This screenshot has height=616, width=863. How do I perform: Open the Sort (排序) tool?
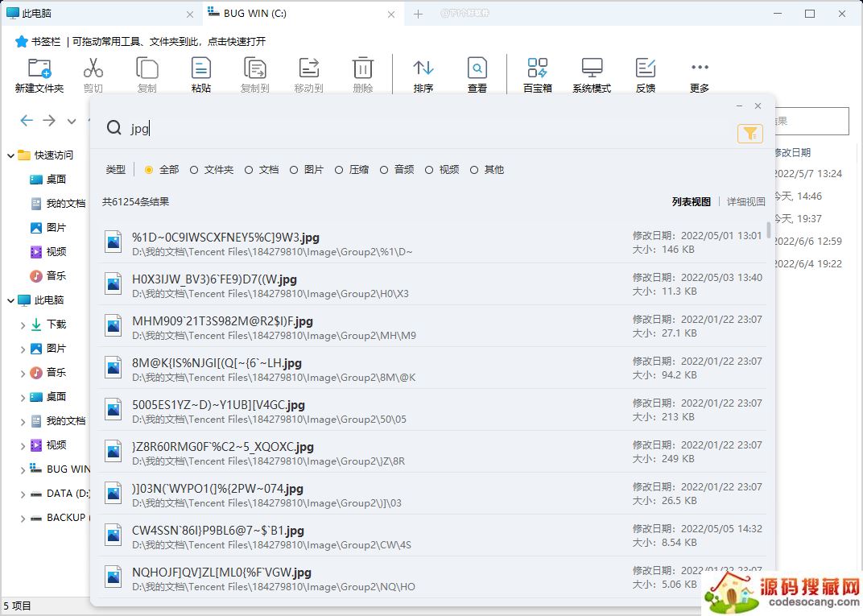(x=423, y=68)
